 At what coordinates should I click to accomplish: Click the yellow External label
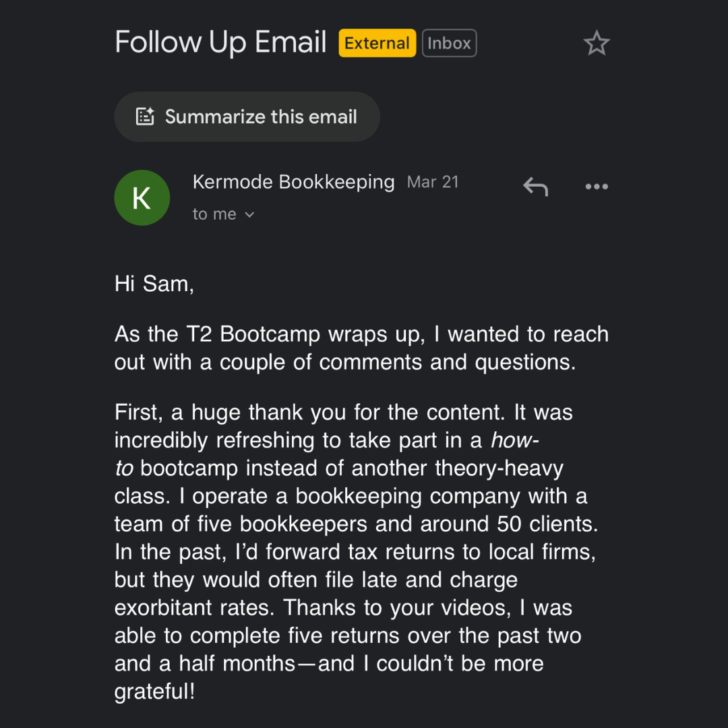pos(377,43)
